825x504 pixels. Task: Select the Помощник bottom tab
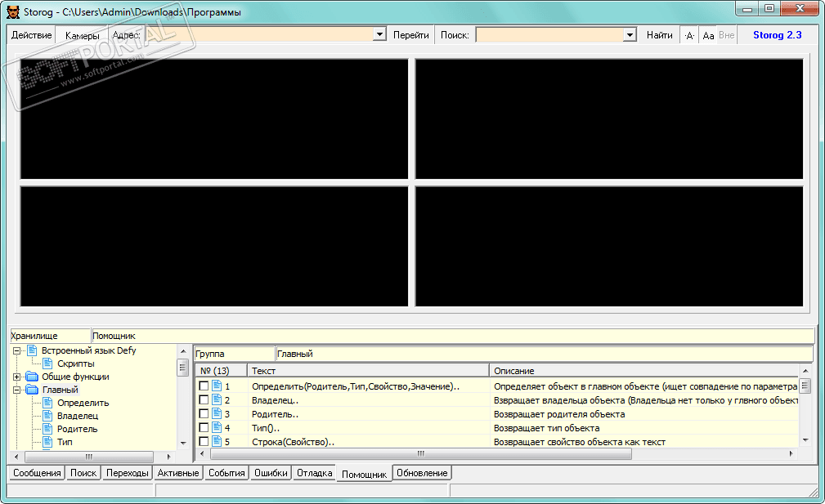point(364,474)
